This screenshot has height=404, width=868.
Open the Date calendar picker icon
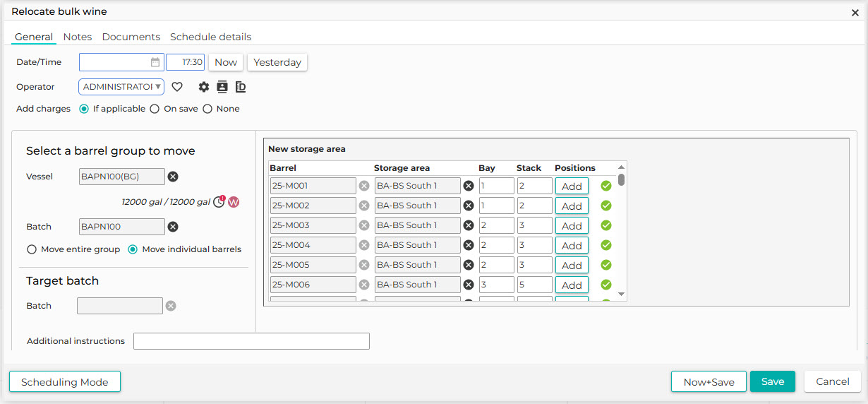click(x=155, y=62)
